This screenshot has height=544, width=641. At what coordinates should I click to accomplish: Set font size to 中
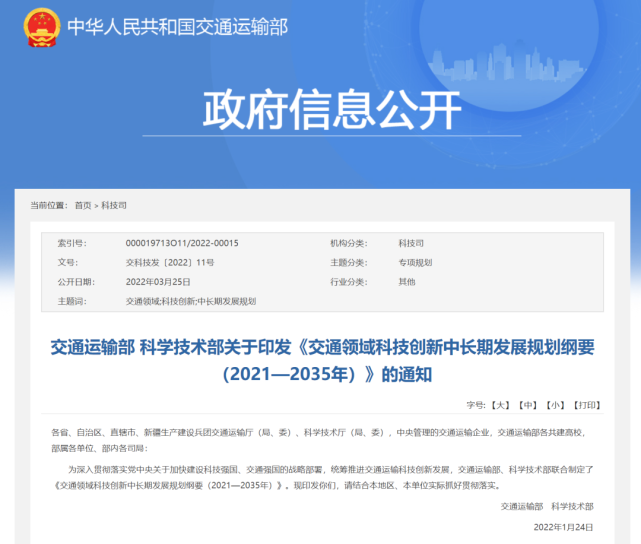pyautogui.click(x=528, y=405)
